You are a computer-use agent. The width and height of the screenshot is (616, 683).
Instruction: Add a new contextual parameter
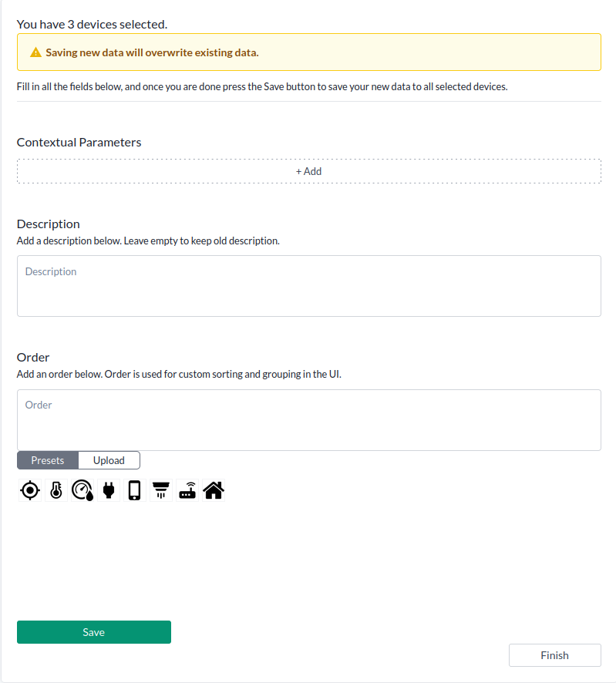pos(308,171)
